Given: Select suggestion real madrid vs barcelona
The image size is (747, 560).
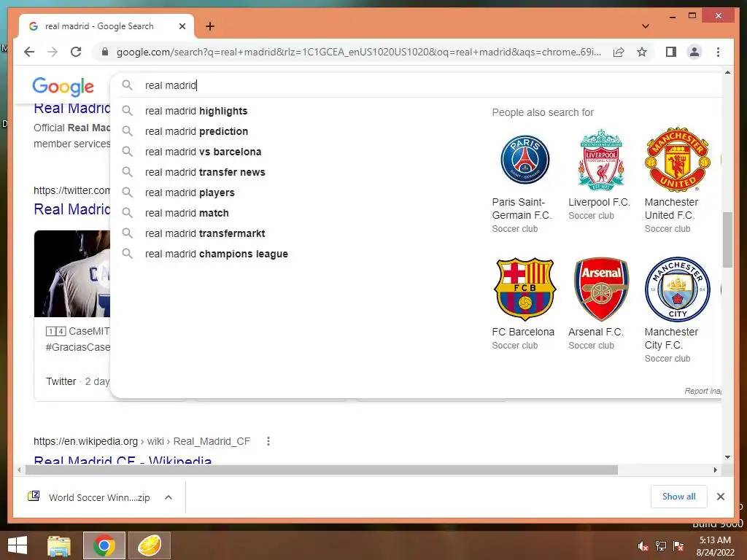Looking at the screenshot, I should tap(204, 152).
